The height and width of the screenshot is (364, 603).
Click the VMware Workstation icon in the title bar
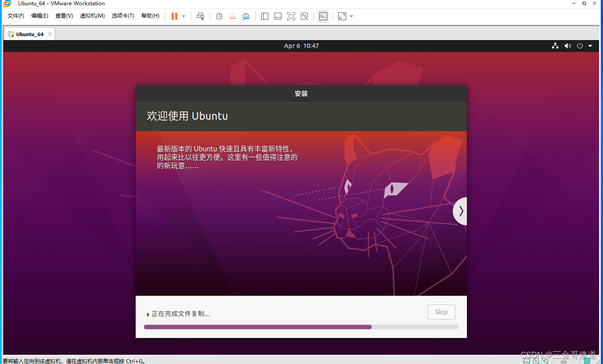[7, 4]
